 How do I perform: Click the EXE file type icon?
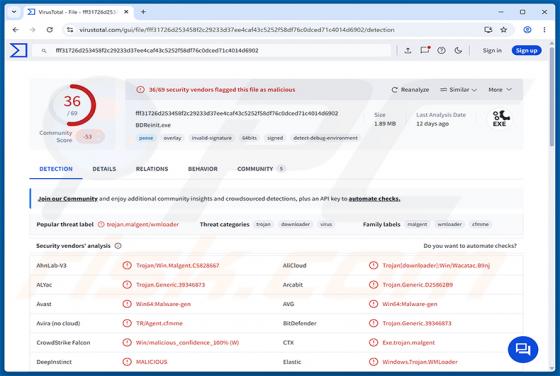point(500,119)
